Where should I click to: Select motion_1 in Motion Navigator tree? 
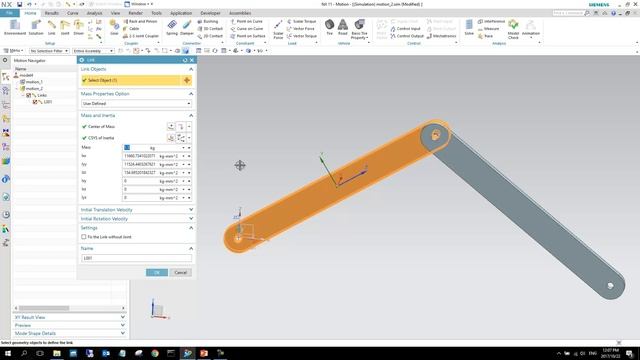(x=34, y=82)
